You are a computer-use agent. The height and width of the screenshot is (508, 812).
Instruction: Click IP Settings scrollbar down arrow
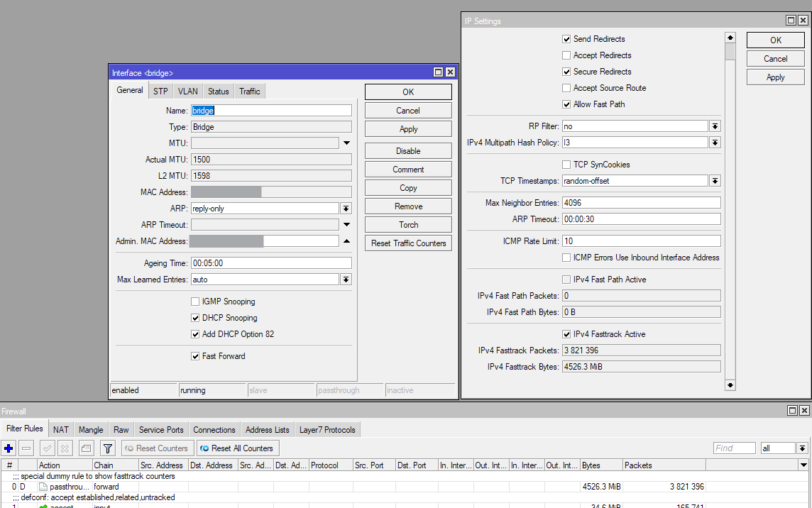730,385
